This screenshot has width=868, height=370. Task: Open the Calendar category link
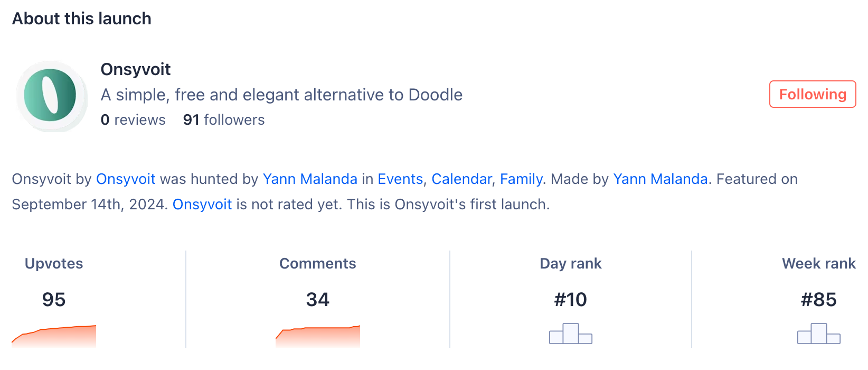click(x=462, y=179)
